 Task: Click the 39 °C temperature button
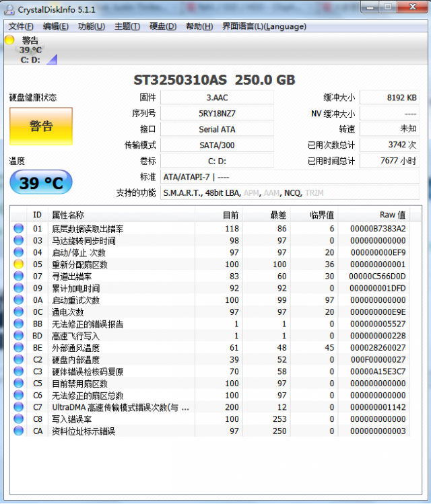coord(41,182)
